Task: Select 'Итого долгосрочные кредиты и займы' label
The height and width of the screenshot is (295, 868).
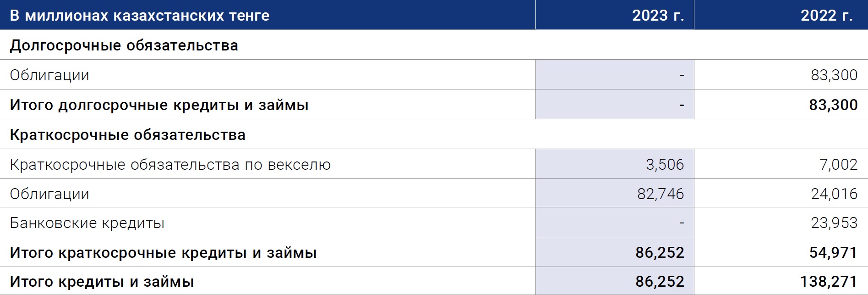Action: click(159, 105)
